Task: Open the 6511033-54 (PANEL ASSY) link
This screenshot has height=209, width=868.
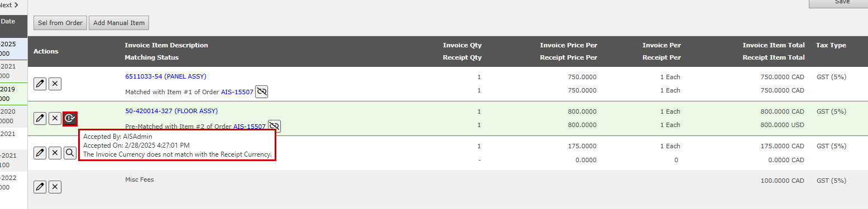Action: [166, 76]
